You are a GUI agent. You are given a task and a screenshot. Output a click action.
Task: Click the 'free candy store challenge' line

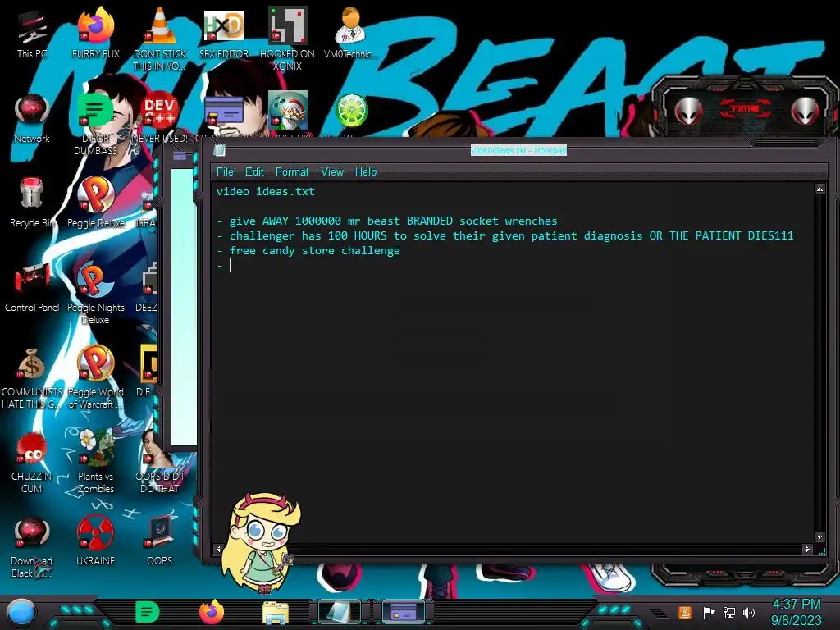[308, 251]
